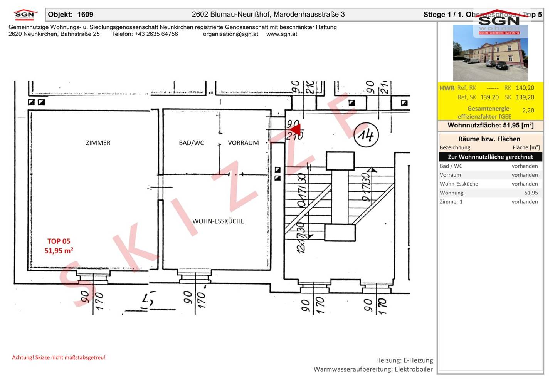The width and height of the screenshot is (555, 392).
Task: Click the 'Fläche [m²]' column header
Action: [526, 147]
